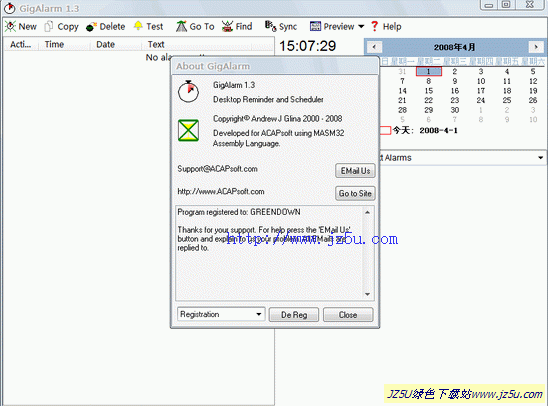Close the About GigAlarm dialog

point(348,315)
